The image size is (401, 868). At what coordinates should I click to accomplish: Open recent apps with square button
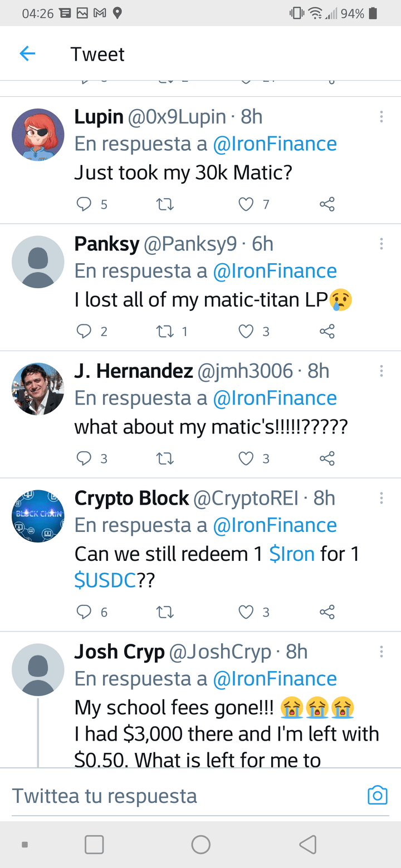[94, 845]
